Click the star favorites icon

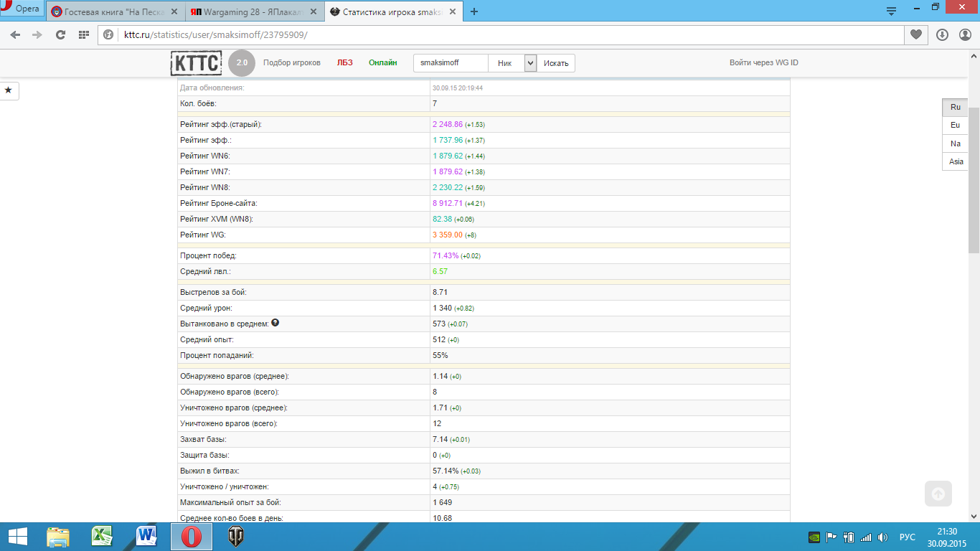(x=9, y=90)
